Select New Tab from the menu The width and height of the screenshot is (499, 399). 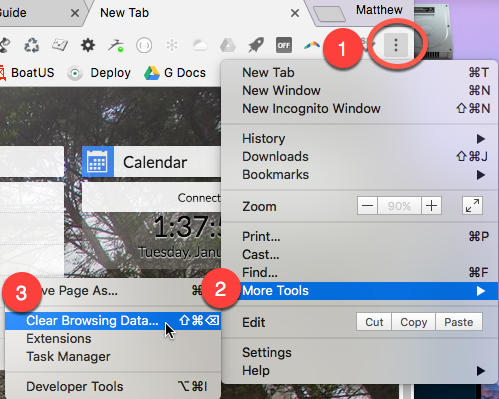pyautogui.click(x=360, y=72)
